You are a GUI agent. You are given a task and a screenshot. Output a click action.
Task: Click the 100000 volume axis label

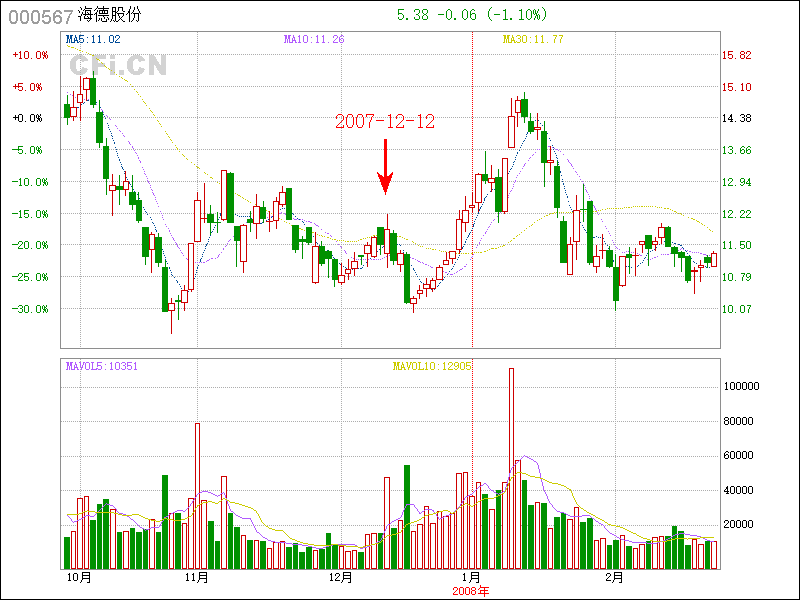click(x=743, y=386)
